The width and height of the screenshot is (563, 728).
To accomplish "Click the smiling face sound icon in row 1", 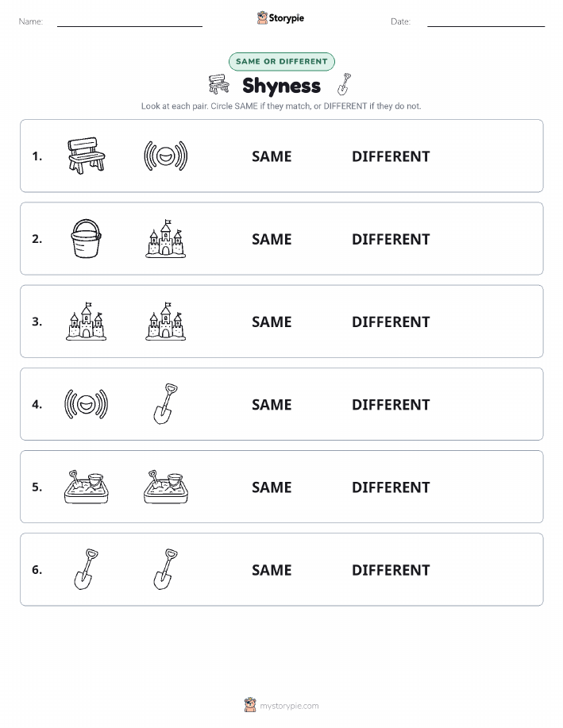I will pyautogui.click(x=165, y=156).
